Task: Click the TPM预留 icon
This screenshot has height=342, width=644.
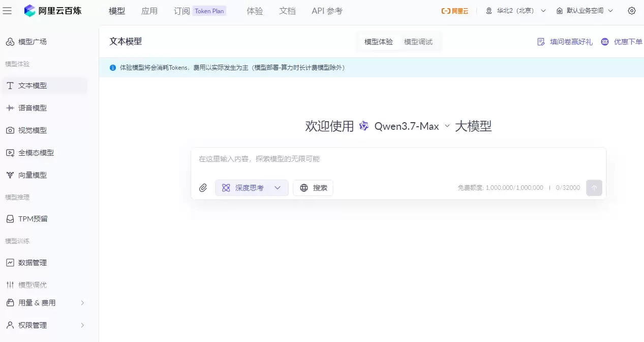Action: coord(10,219)
